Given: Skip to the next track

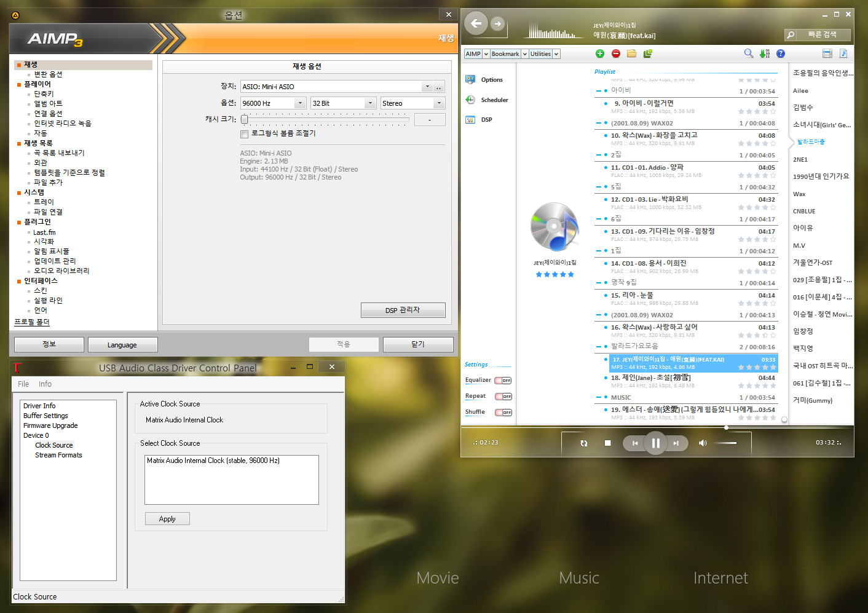Looking at the screenshot, I should (x=676, y=443).
